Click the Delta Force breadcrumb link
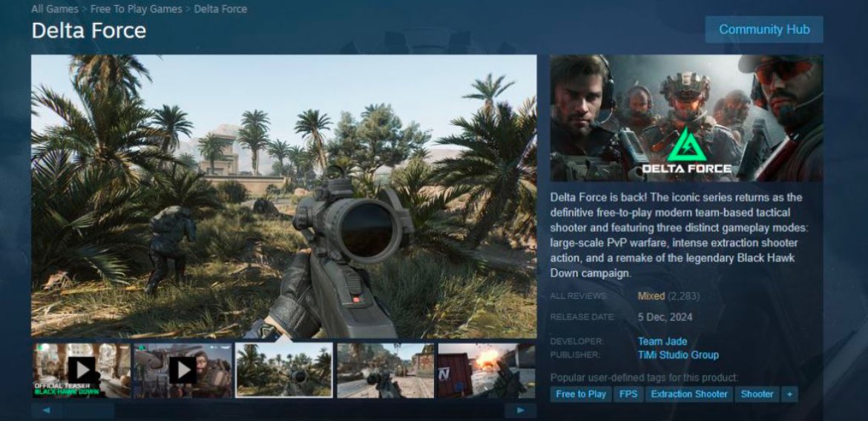Viewport: 868px width, 421px height. [x=220, y=9]
